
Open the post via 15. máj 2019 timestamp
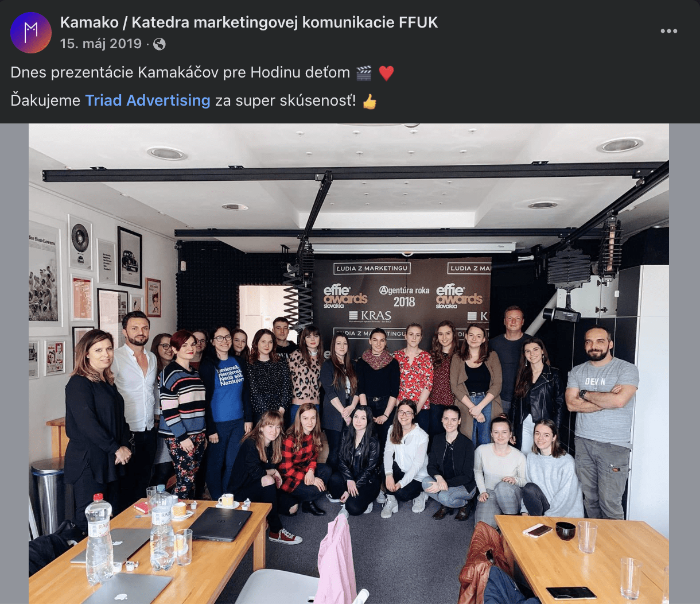point(100,44)
